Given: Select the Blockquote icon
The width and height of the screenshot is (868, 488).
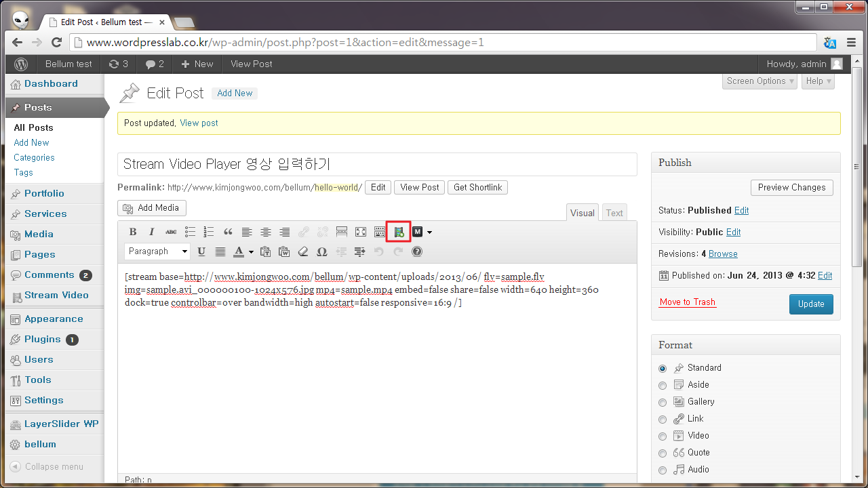Looking at the screenshot, I should (x=228, y=231).
